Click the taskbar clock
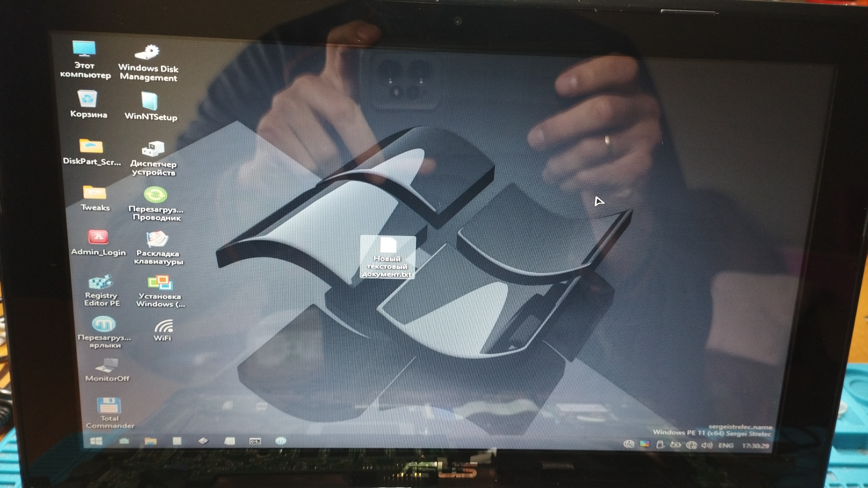The image size is (868, 488). pyautogui.click(x=755, y=446)
